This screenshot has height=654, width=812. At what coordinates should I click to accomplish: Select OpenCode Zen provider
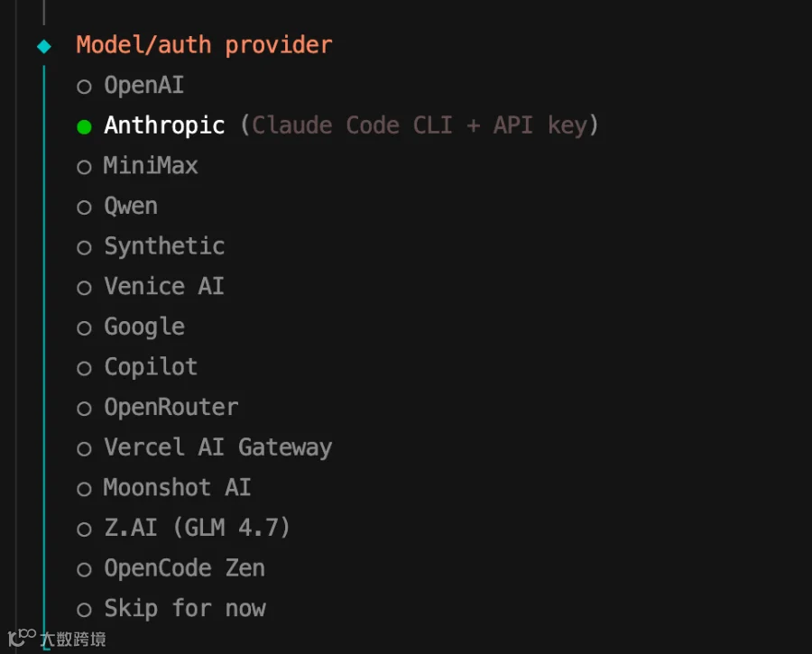(x=171, y=569)
